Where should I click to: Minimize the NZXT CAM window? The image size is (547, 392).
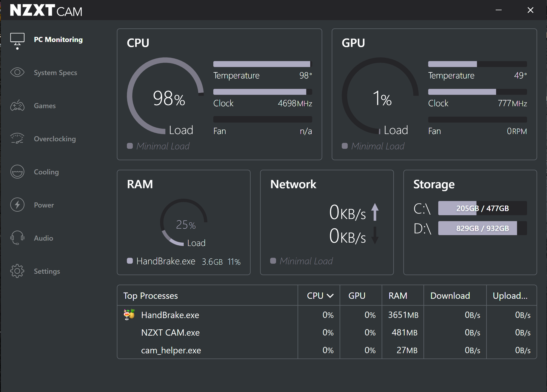point(499,10)
